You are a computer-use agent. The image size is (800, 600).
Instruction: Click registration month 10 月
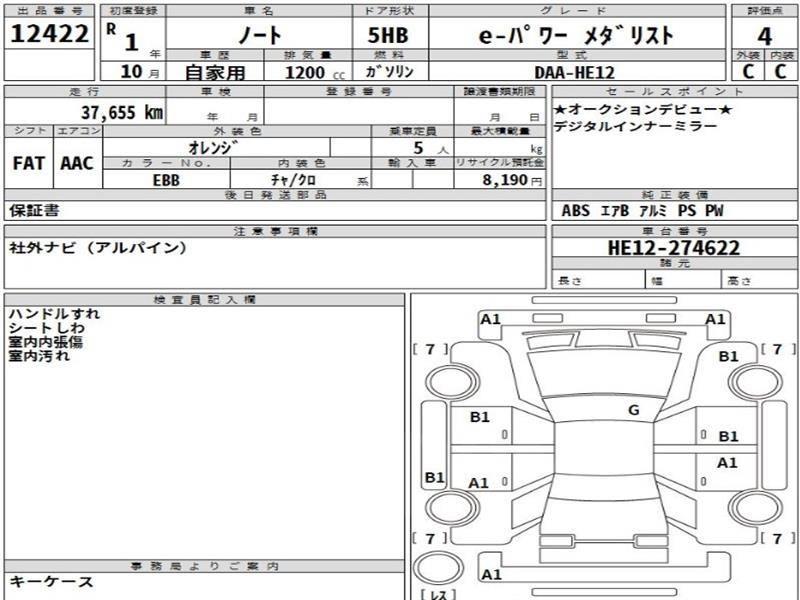point(140,72)
